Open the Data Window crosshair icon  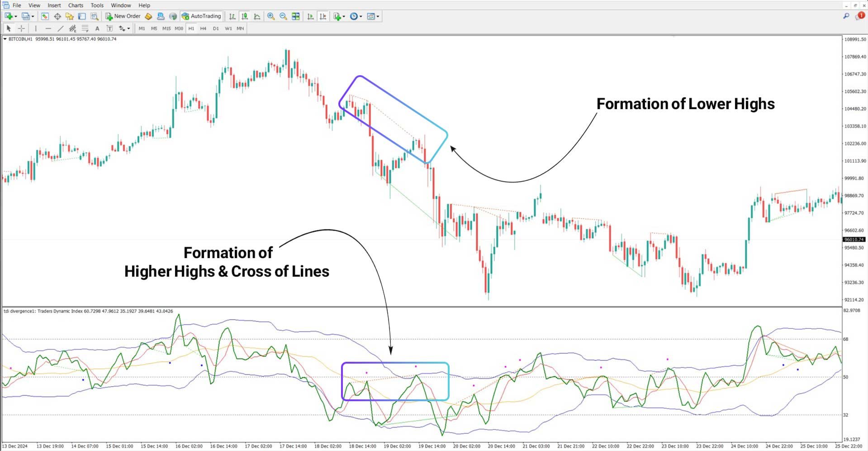pos(57,16)
